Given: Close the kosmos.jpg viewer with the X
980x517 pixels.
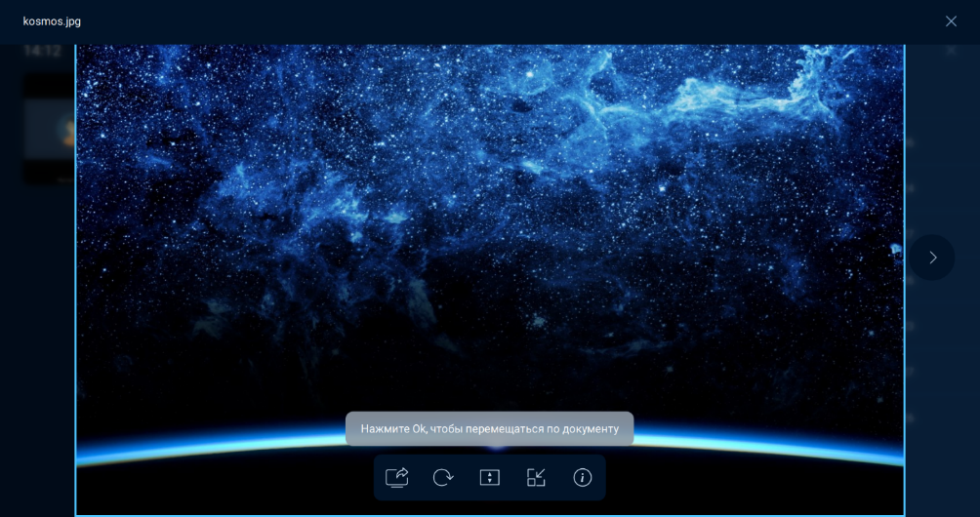Looking at the screenshot, I should click(x=951, y=20).
